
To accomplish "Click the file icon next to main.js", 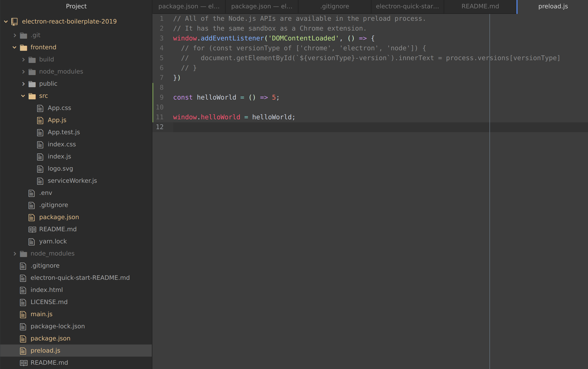I will point(23,314).
